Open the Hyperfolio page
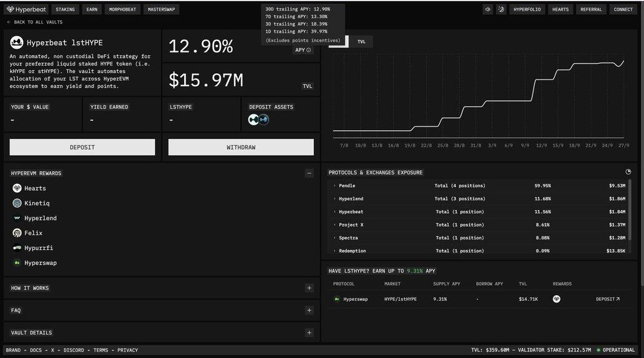Screen dimensions: 644x358 (x=527, y=9)
